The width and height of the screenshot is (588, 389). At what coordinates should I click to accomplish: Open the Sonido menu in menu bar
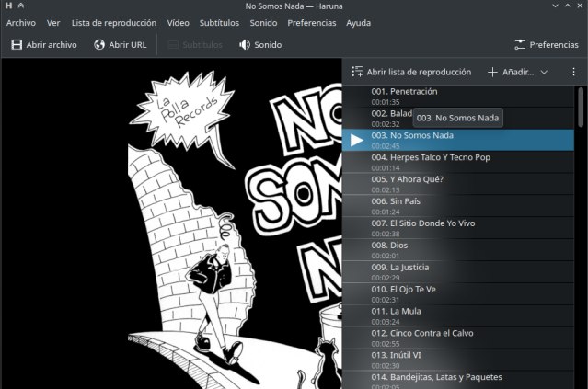tap(263, 23)
